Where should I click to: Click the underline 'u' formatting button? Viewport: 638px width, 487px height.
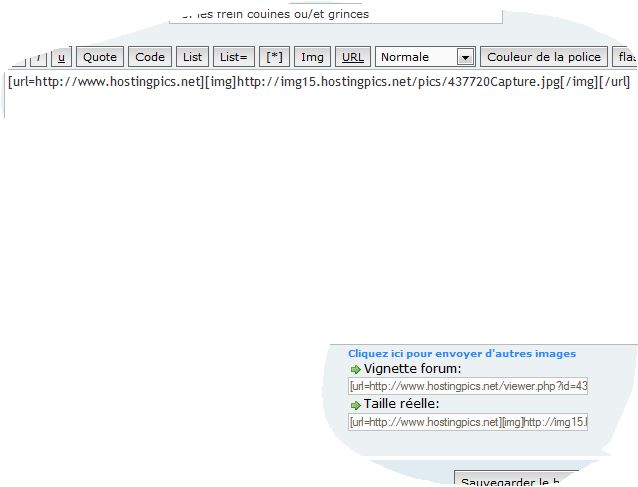tap(61, 57)
